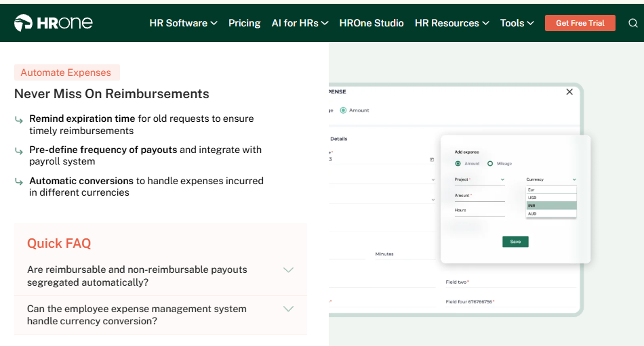Select the Amount radio in Add expense
Image resolution: width=644 pixels, height=346 pixels.
458,163
